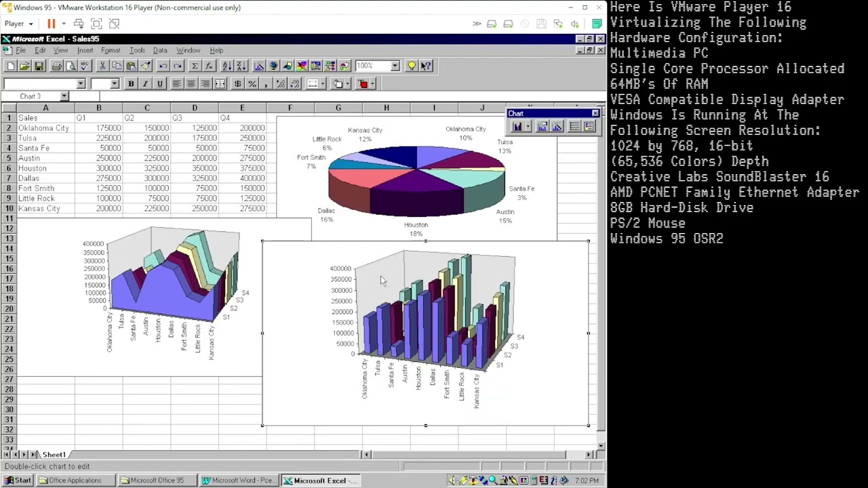Toggle horizontal gridlines in Chart toolbar
868x488 pixels.
pos(574,127)
